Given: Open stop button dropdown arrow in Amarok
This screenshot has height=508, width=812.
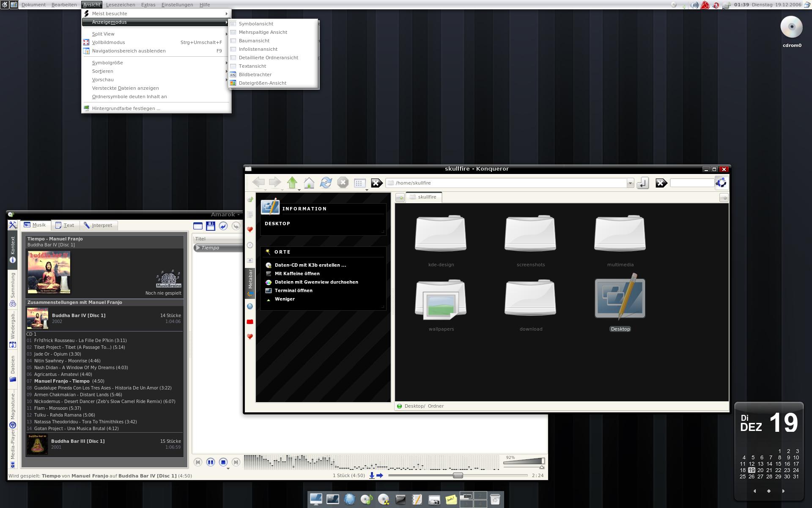Looking at the screenshot, I should click(x=228, y=469).
